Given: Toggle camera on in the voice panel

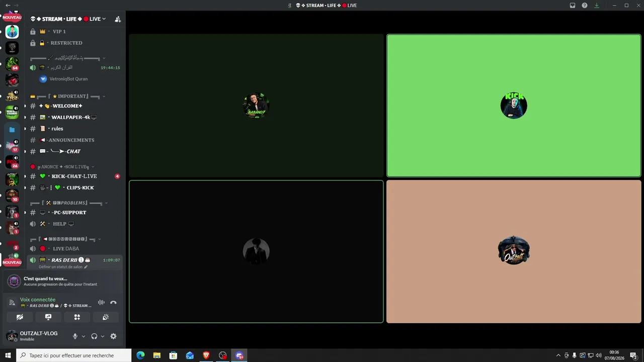Looking at the screenshot, I should (x=20, y=317).
